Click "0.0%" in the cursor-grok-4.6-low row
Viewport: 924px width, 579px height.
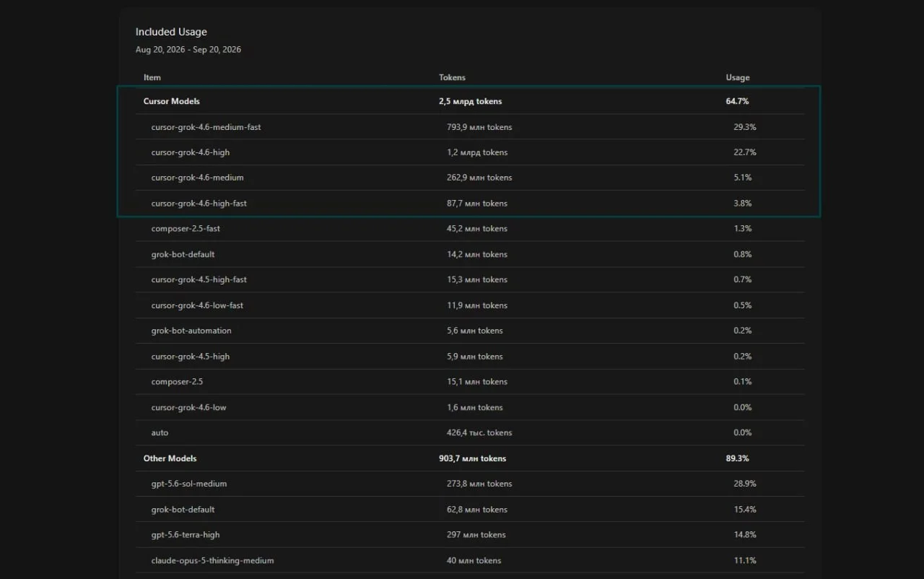(743, 407)
